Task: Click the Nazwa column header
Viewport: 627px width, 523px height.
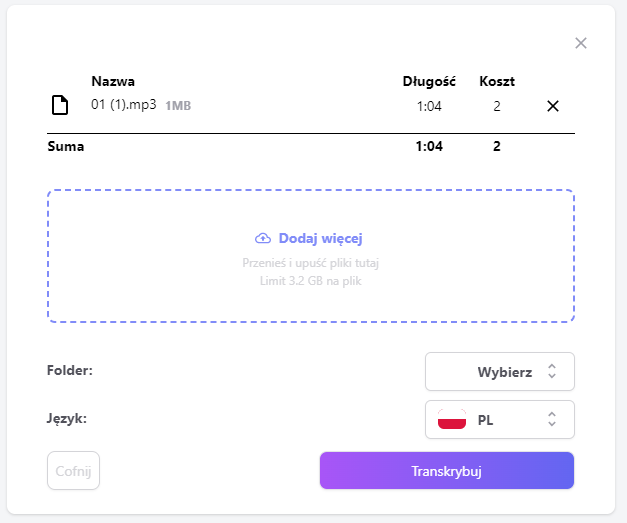Action: (113, 82)
